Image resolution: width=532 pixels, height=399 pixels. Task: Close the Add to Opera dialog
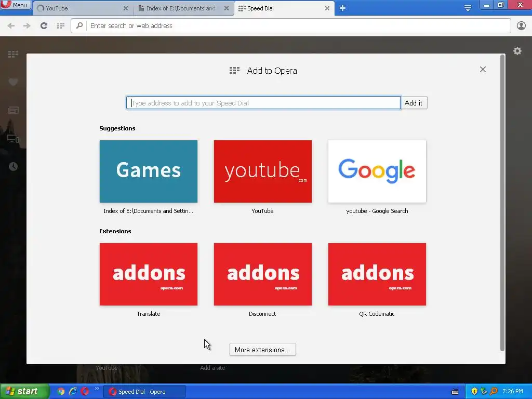[x=483, y=70]
